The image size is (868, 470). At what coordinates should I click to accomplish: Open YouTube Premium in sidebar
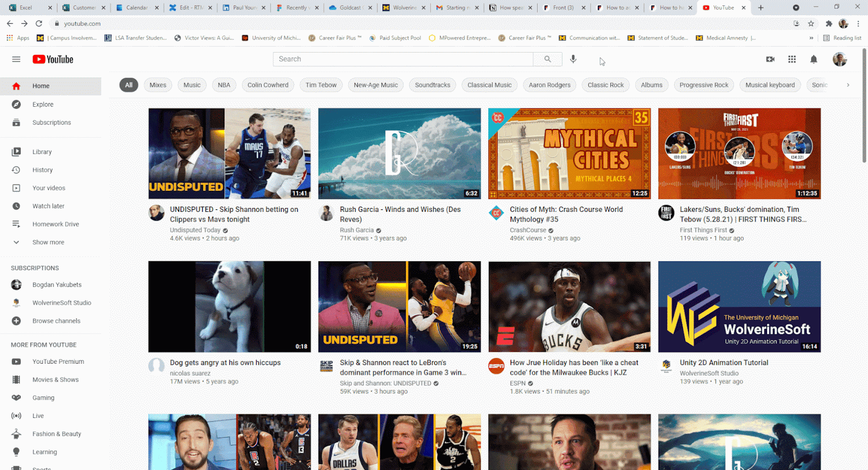click(50, 362)
